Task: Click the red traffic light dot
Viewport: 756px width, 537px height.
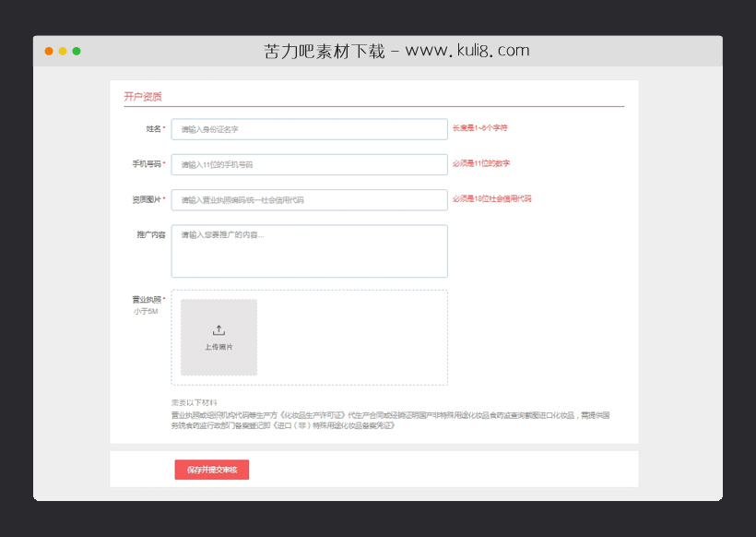Action: [47, 53]
